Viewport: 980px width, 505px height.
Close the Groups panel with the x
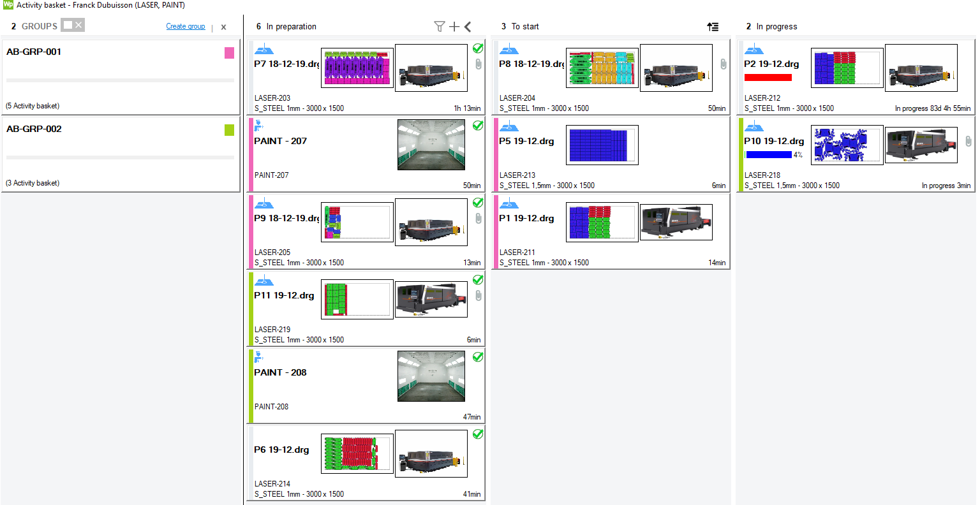point(223,27)
